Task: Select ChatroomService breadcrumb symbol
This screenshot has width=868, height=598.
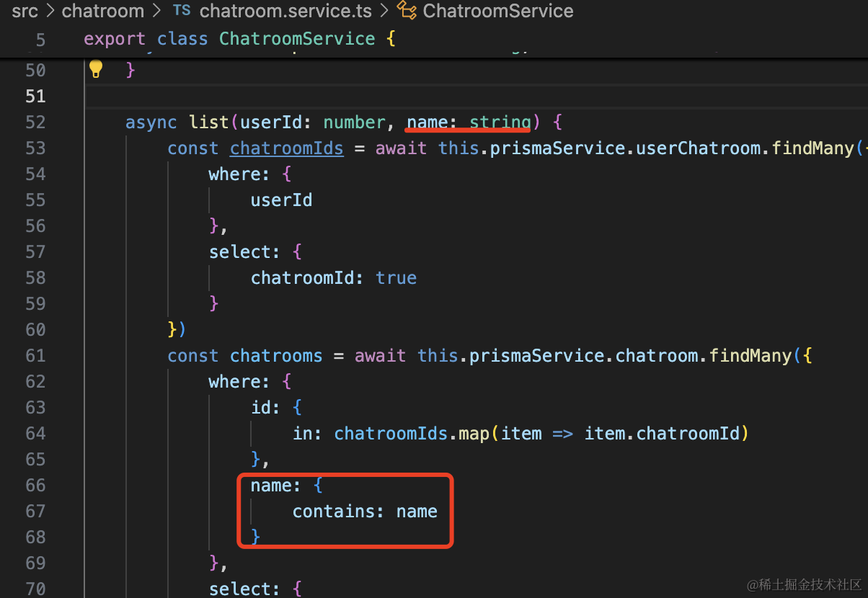Action: click(497, 11)
